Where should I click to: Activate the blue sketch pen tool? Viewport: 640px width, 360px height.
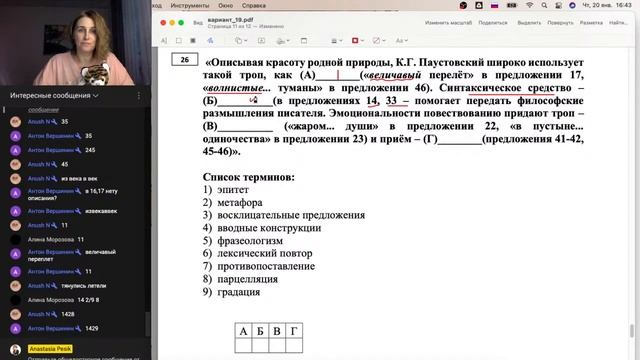(x=210, y=41)
